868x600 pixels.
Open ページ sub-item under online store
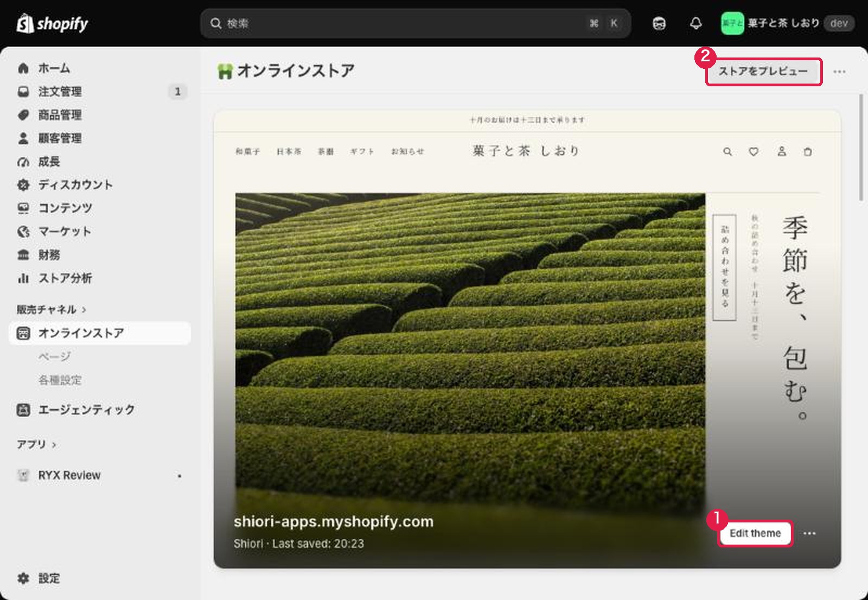pyautogui.click(x=54, y=356)
